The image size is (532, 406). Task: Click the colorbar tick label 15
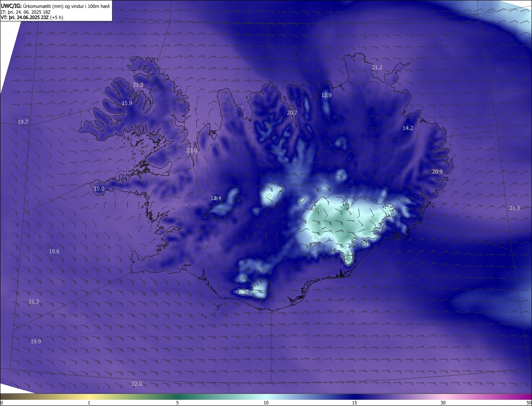[x=355, y=403]
